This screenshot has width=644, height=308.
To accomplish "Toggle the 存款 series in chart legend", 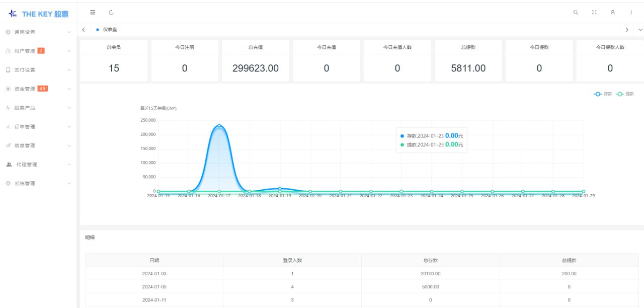I will tap(603, 94).
